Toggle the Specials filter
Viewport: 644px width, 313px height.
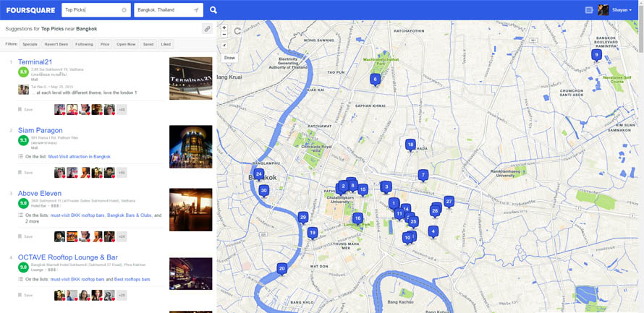30,44
